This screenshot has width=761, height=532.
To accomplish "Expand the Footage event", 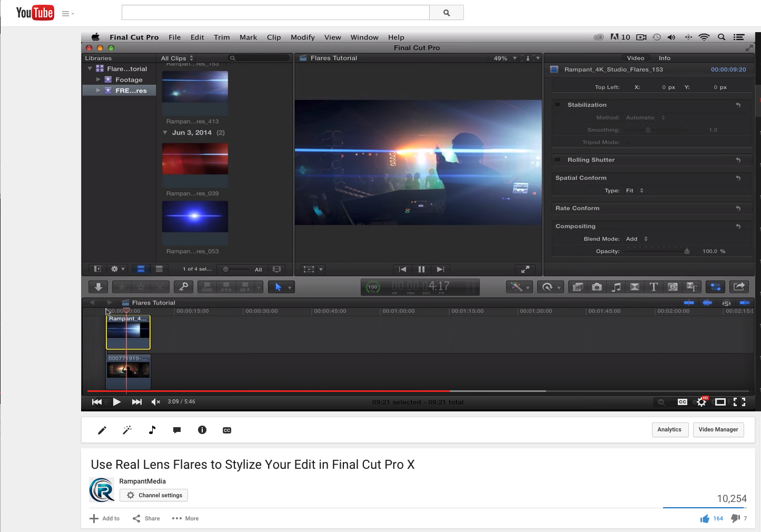I will tap(98, 80).
